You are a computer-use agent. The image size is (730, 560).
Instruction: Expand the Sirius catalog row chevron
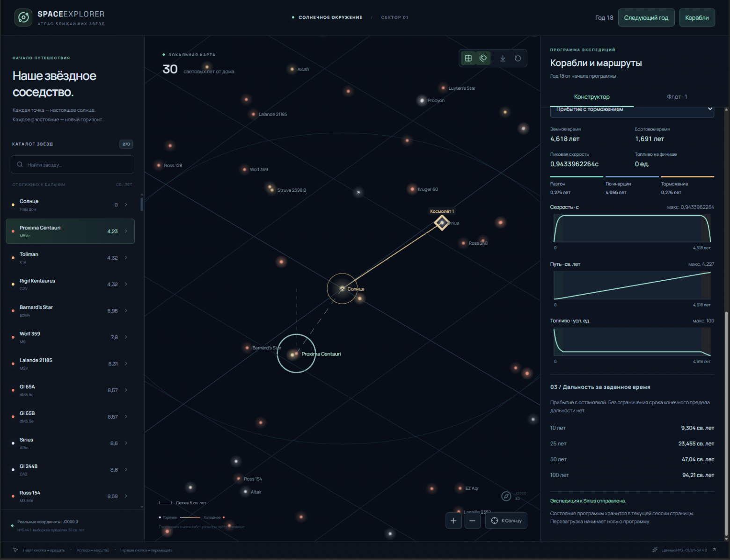[126, 443]
